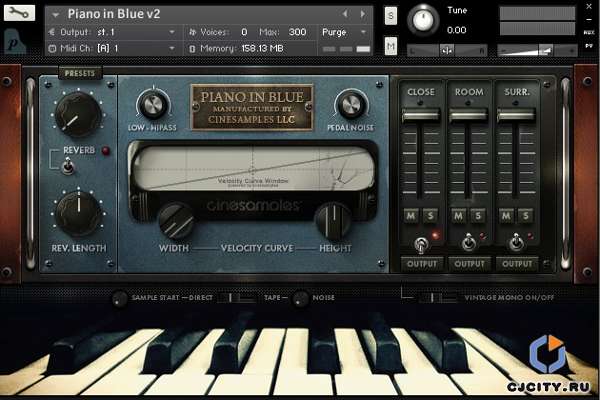The height and width of the screenshot is (400, 600).
Task: Mute the CLOSE mic channel
Action: (411, 216)
